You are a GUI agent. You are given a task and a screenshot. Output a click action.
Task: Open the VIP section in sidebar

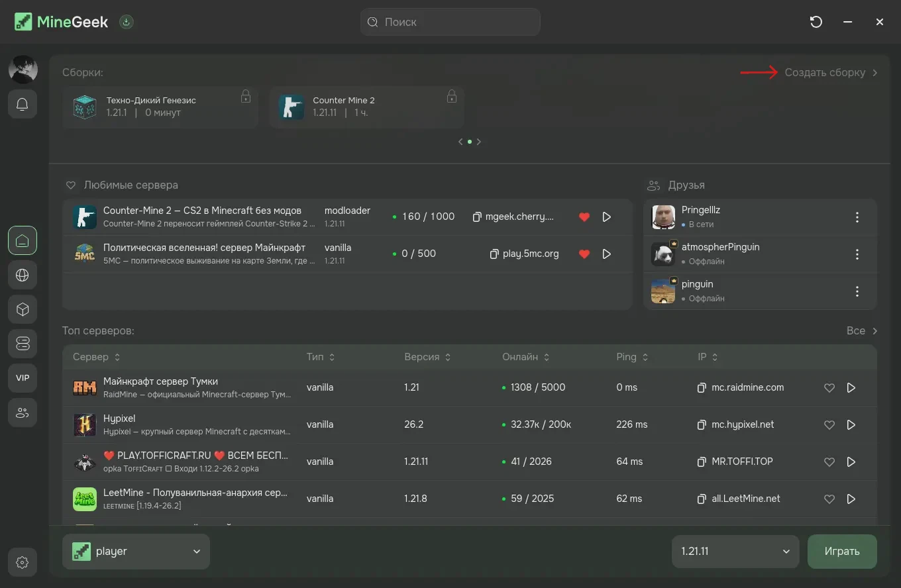coord(23,378)
